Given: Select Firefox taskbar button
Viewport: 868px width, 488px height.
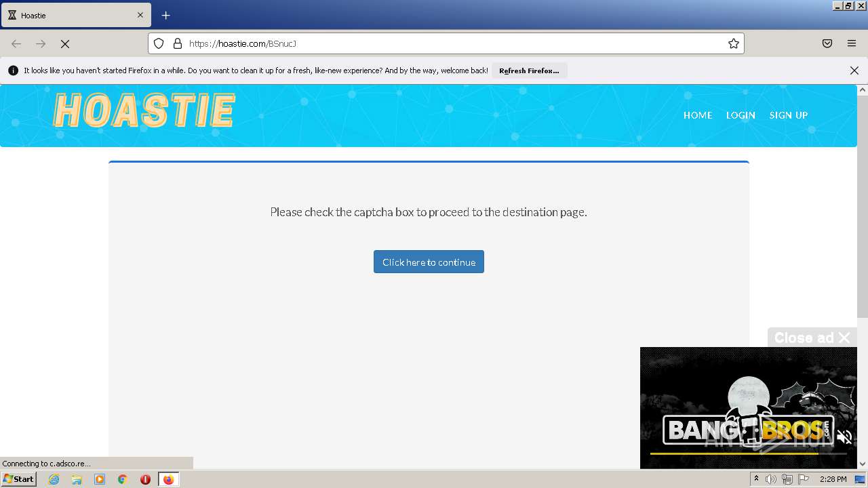Looking at the screenshot, I should tap(168, 479).
